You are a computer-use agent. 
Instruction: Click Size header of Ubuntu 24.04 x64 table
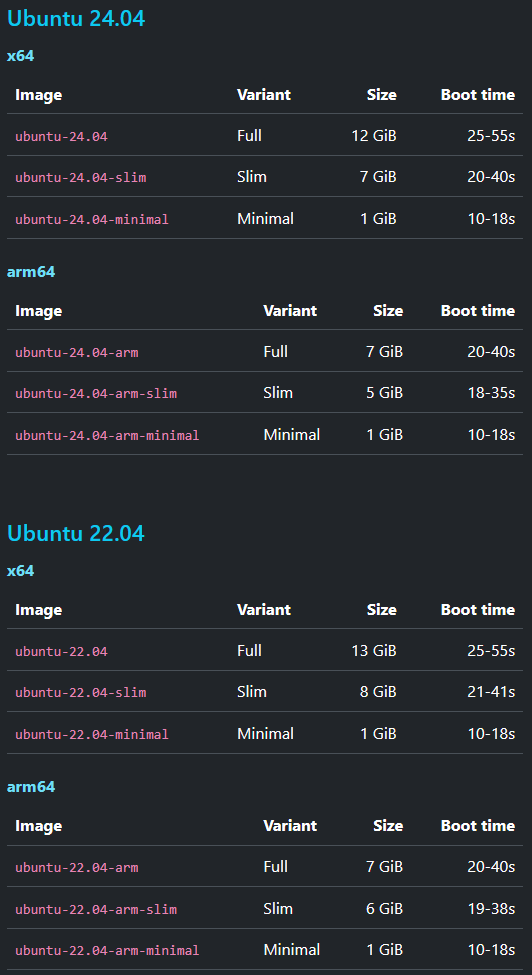pyautogui.click(x=382, y=95)
